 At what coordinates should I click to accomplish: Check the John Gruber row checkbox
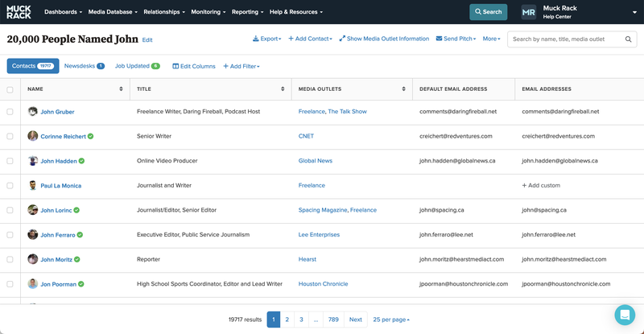tap(10, 112)
